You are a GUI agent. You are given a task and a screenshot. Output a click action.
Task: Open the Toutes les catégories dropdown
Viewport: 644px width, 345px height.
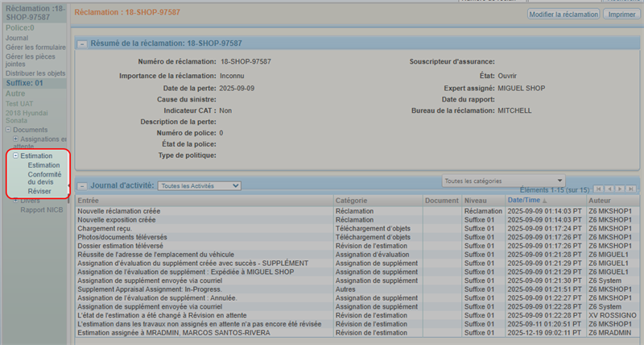coord(503,181)
